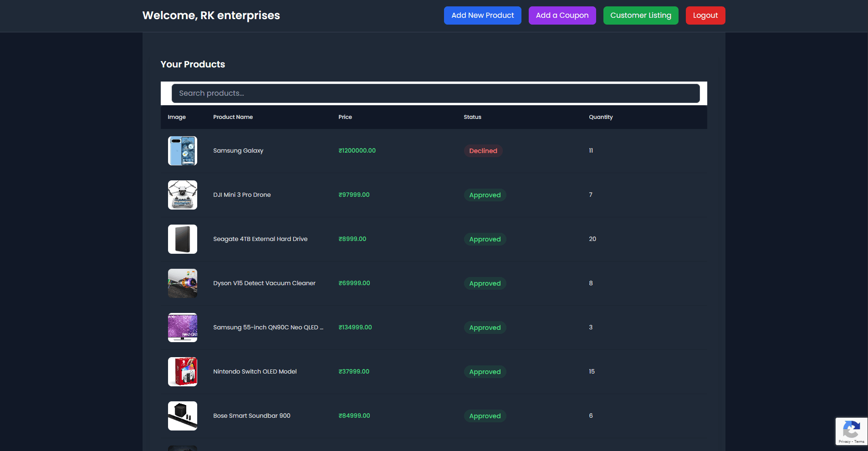
Task: Click the Approved badge for DJI Mini 3
Action: click(x=485, y=195)
